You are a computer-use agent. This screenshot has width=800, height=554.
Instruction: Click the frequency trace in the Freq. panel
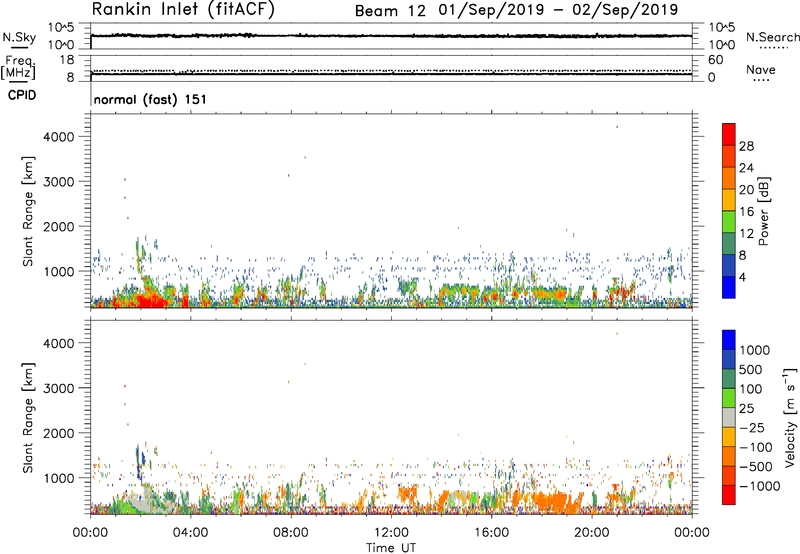pyautogui.click(x=391, y=74)
